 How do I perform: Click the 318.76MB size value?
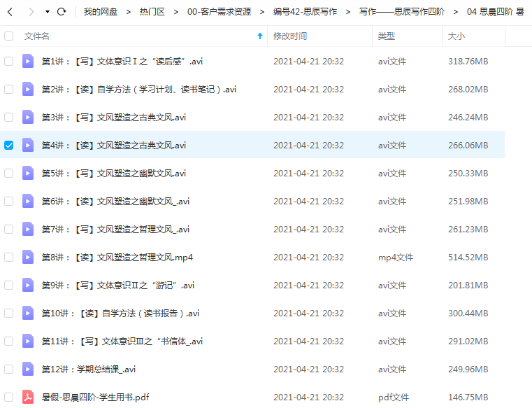(468, 61)
